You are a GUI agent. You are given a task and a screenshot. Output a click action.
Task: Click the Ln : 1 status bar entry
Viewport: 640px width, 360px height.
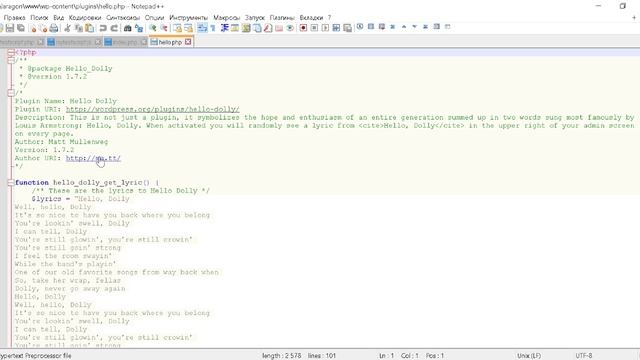tap(386, 356)
